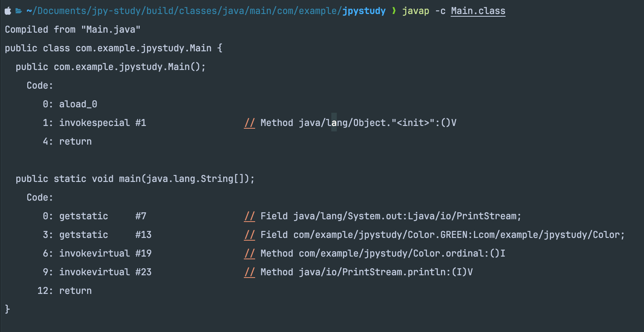Click the constructor 'public com.example.jpystudy.Main();' line
Screen dimensions: 644x332
(x=110, y=67)
